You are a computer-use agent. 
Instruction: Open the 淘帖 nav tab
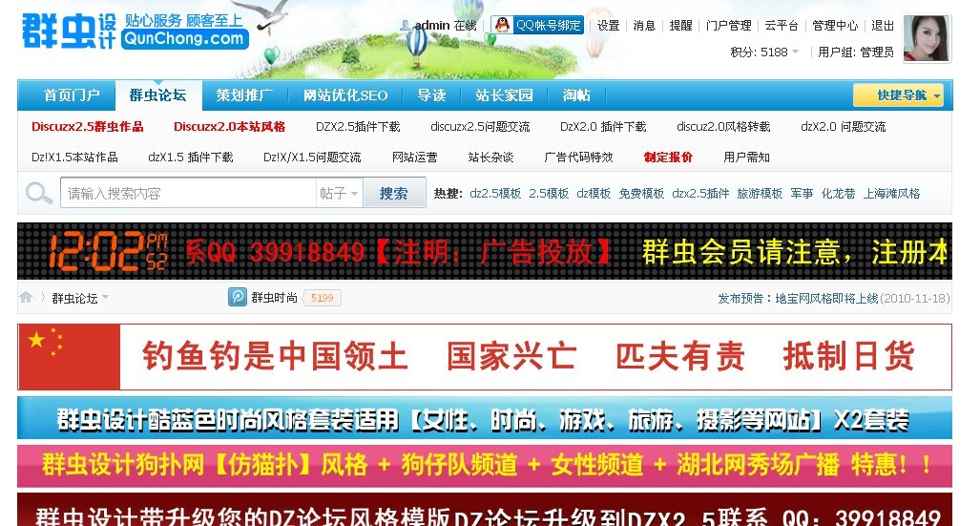575,95
